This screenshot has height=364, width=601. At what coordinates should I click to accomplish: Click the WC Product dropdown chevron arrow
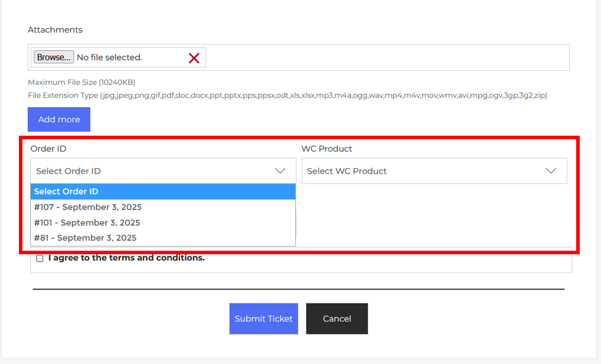[x=551, y=171]
